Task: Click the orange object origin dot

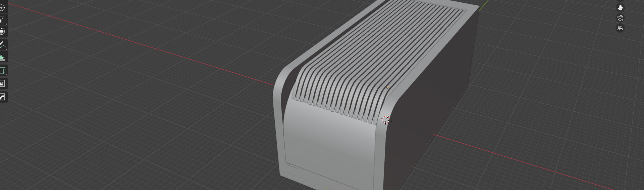Action: pos(387,88)
